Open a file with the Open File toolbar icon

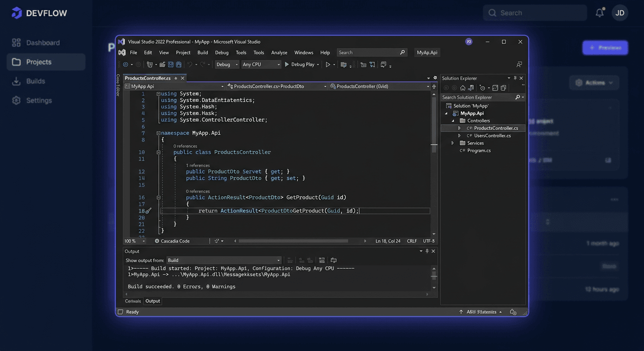(162, 64)
